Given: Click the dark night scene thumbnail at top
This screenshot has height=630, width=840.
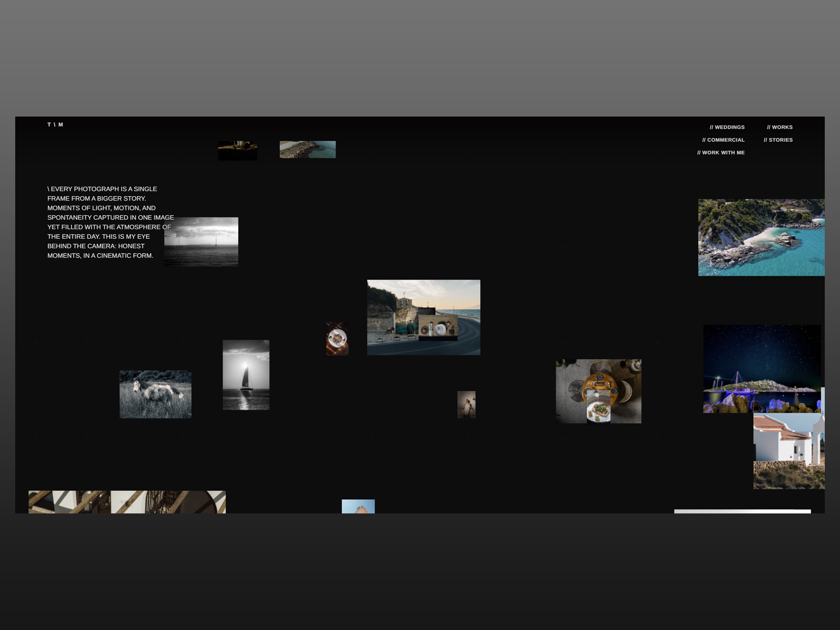Looking at the screenshot, I should coord(237,150).
